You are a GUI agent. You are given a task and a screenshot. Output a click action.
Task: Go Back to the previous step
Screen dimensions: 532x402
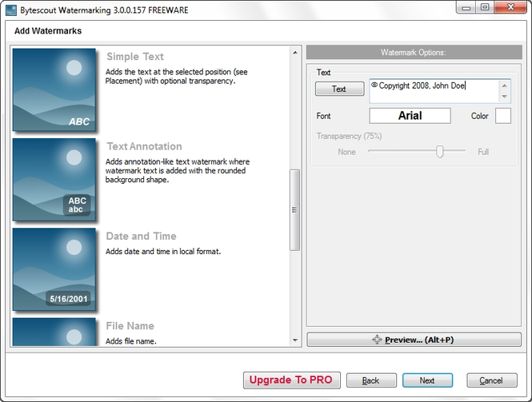click(x=371, y=380)
